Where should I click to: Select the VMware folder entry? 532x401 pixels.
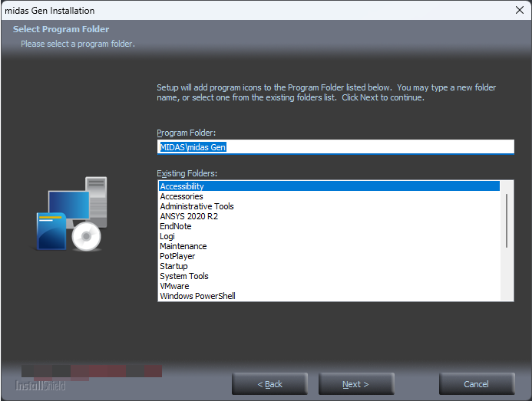tap(329, 286)
